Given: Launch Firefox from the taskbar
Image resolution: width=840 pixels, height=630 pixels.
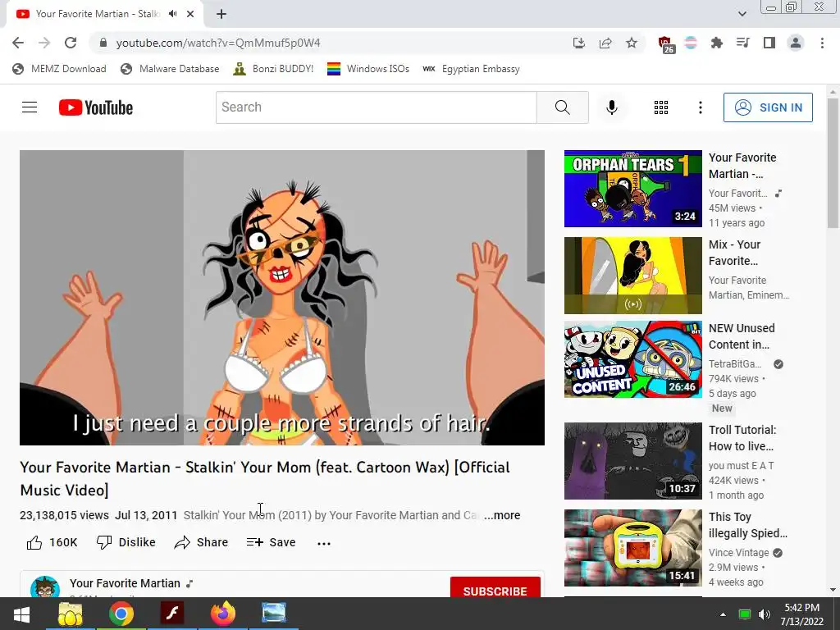Looking at the screenshot, I should pyautogui.click(x=223, y=614).
